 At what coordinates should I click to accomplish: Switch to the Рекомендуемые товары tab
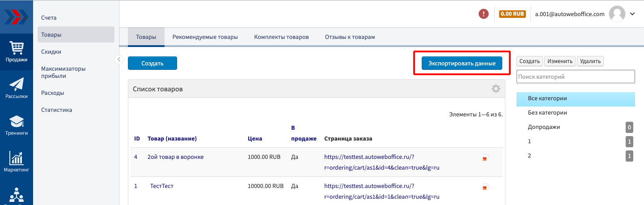(x=205, y=37)
